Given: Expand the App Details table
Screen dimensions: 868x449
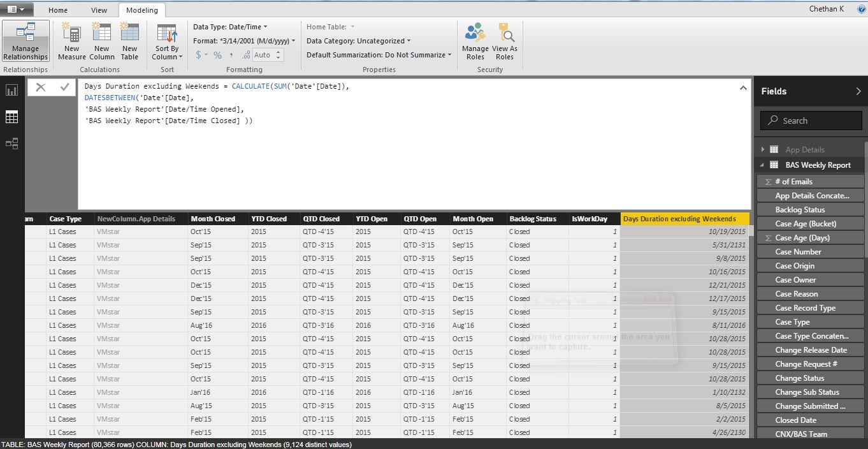Looking at the screenshot, I should [x=763, y=149].
